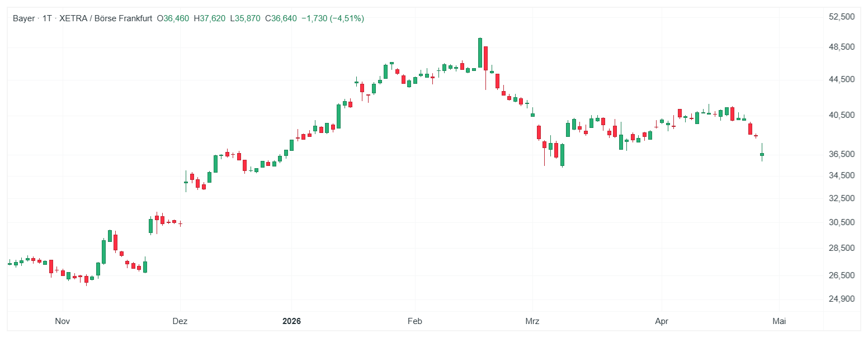Click the tall green candle at February peak
Viewport: 868px width, 338px height.
coord(480,53)
